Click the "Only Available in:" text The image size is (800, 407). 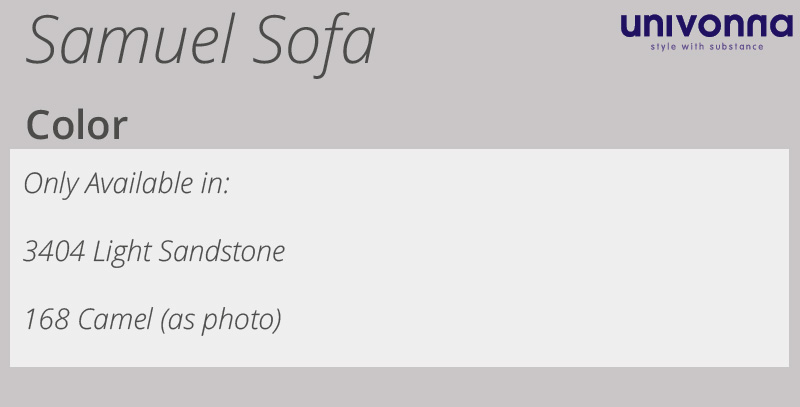tap(127, 184)
